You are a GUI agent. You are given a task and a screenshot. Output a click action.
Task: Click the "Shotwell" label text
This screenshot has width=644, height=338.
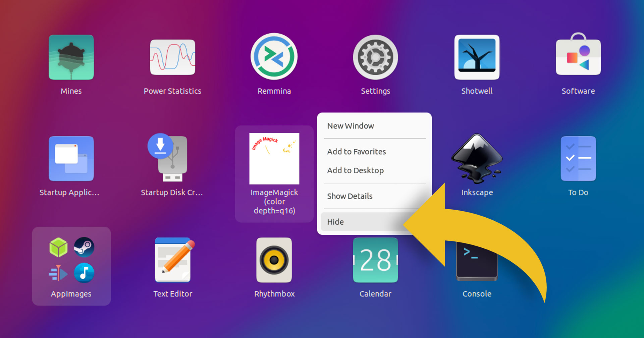click(x=477, y=91)
